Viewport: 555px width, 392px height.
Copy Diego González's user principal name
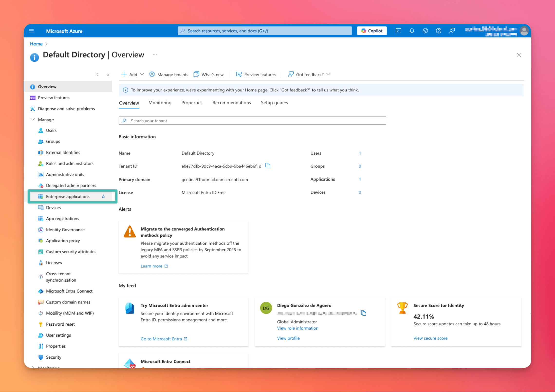coord(364,313)
